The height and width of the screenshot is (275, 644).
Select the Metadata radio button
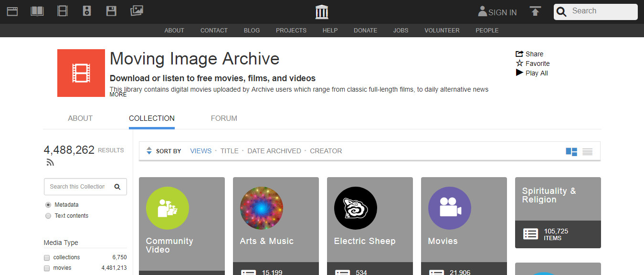click(48, 205)
